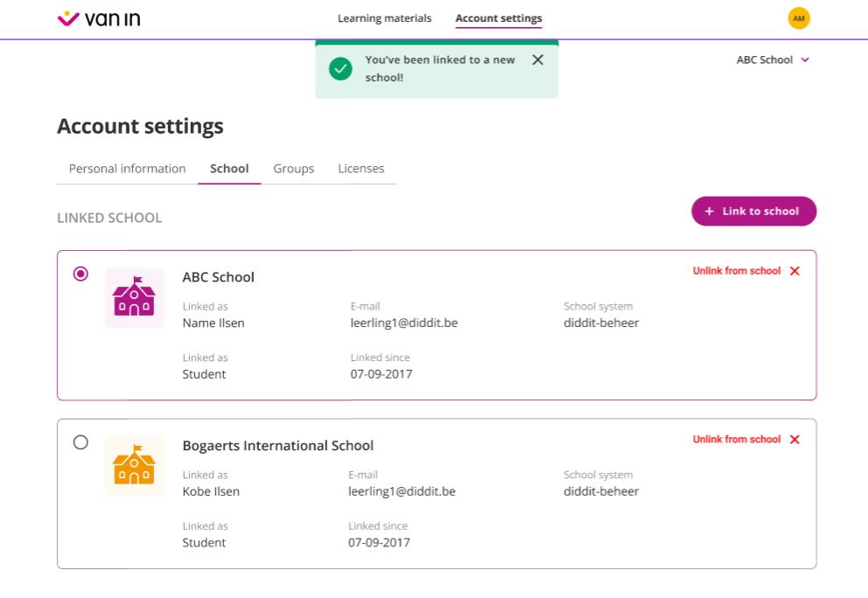Viewport: 868px width, 598px height.
Task: Click the Bogaerts International School card title
Action: coord(277,446)
